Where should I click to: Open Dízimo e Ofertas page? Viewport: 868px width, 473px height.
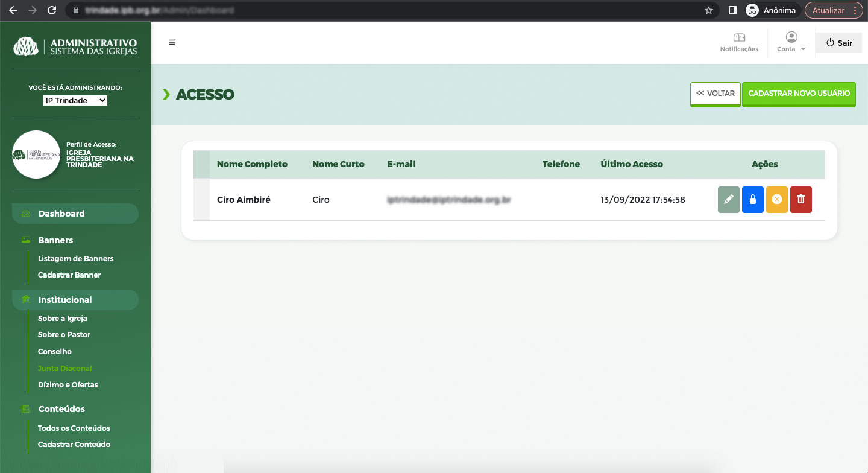point(68,384)
